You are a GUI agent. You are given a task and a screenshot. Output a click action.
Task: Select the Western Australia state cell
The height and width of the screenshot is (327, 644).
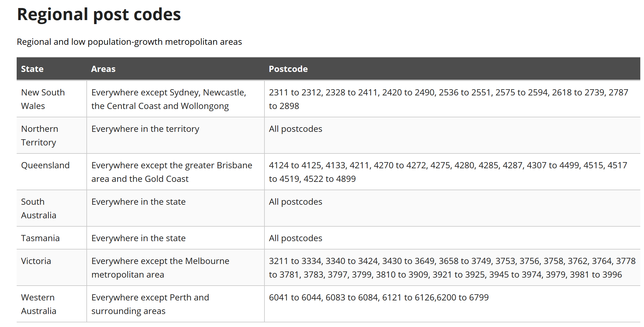click(52, 304)
